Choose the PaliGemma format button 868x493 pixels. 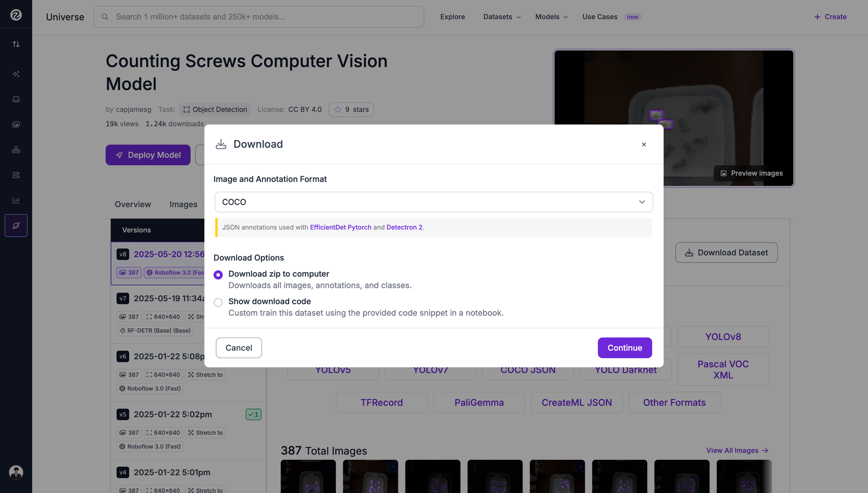tap(479, 403)
